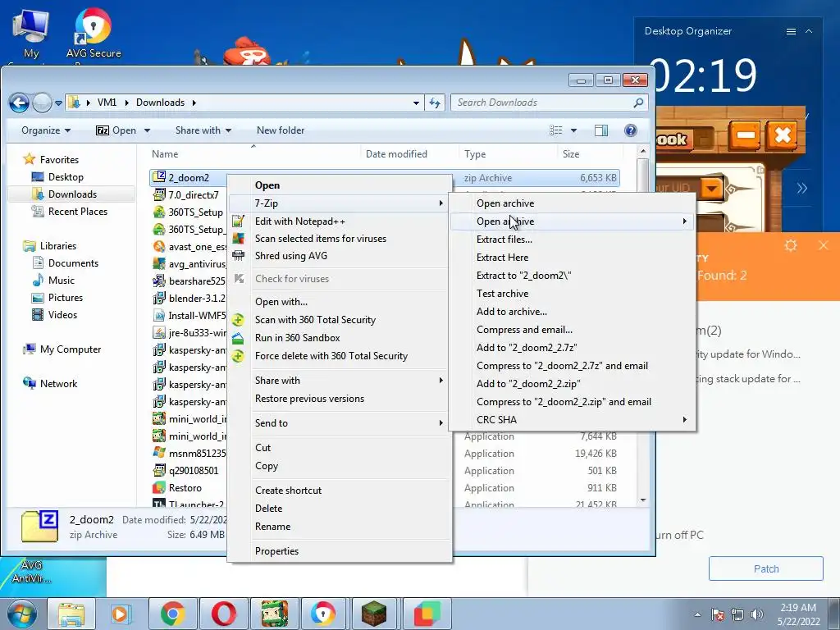Click the 360 sandbox icon in context menu
The width and height of the screenshot is (840, 630).
tap(239, 338)
